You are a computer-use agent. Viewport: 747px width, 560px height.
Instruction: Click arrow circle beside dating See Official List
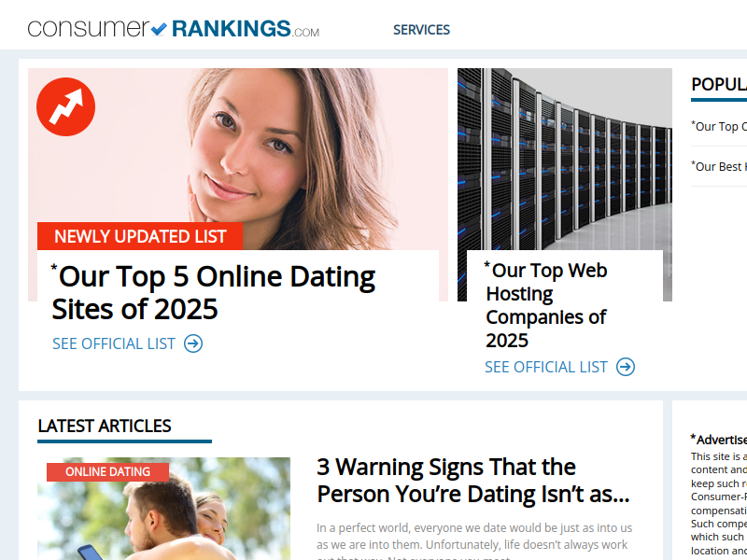193,343
